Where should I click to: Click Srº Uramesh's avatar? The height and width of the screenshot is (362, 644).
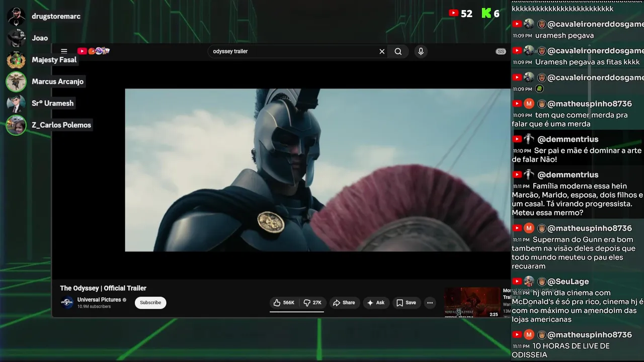[16, 103]
